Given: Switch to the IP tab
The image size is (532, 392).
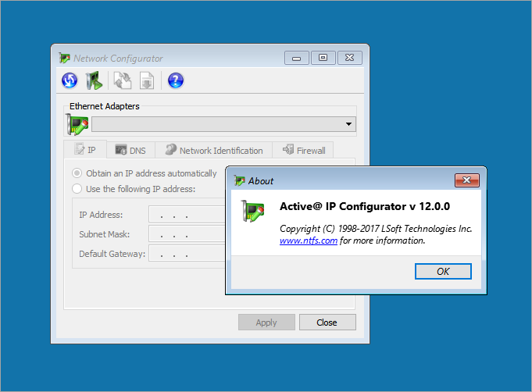Looking at the screenshot, I should point(85,150).
